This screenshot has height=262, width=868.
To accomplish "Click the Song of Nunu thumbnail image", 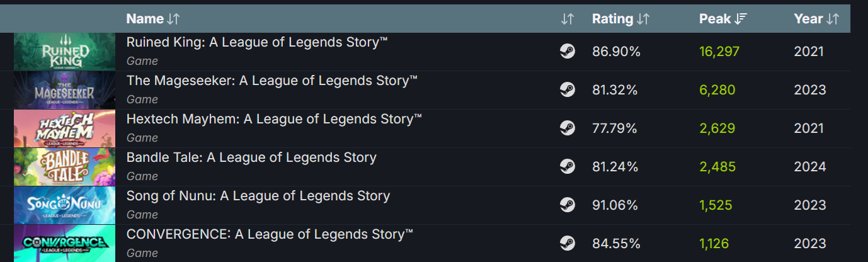I will [64, 205].
